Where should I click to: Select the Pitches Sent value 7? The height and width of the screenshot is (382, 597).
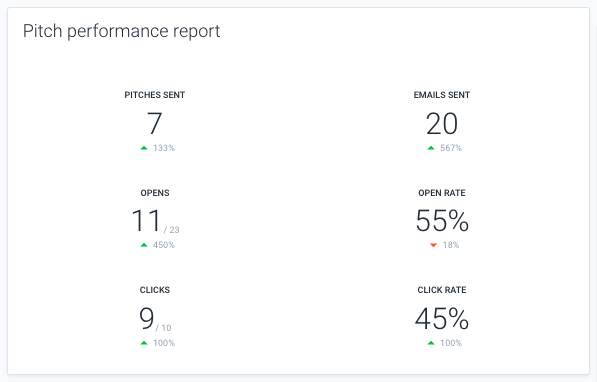pos(155,123)
